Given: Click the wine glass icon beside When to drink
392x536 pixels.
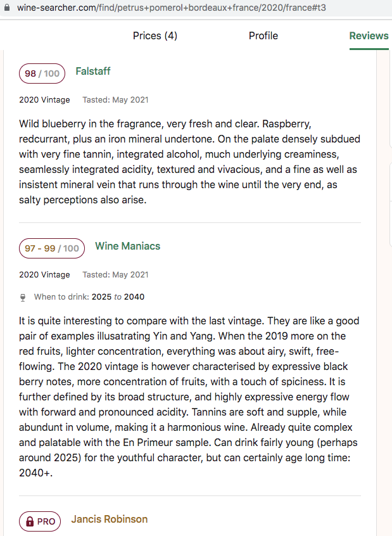Looking at the screenshot, I should [x=24, y=297].
